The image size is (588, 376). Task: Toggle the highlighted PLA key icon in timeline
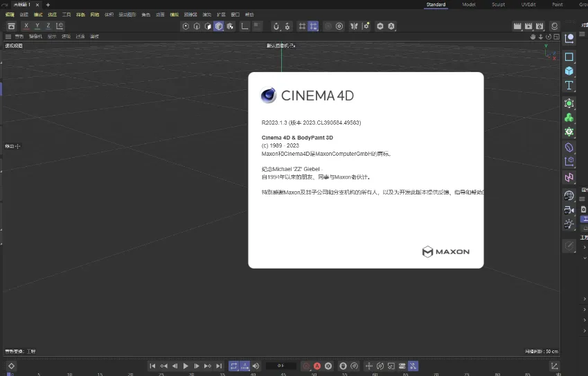click(x=413, y=366)
